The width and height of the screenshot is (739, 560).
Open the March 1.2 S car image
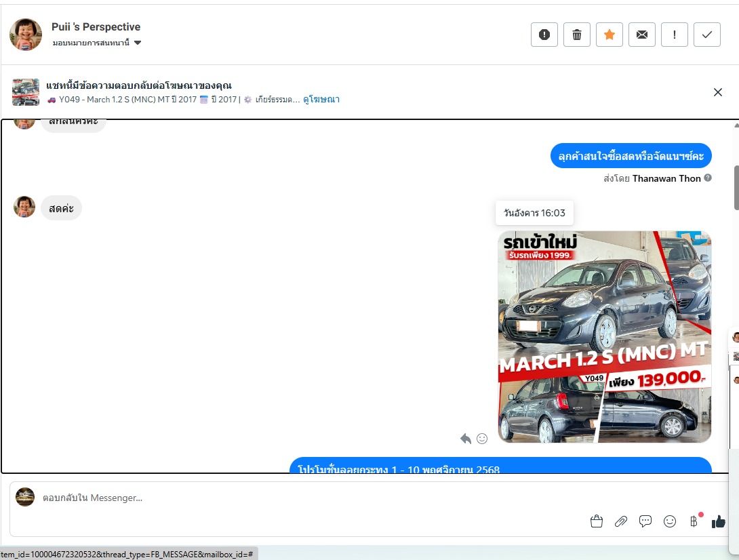pos(605,336)
